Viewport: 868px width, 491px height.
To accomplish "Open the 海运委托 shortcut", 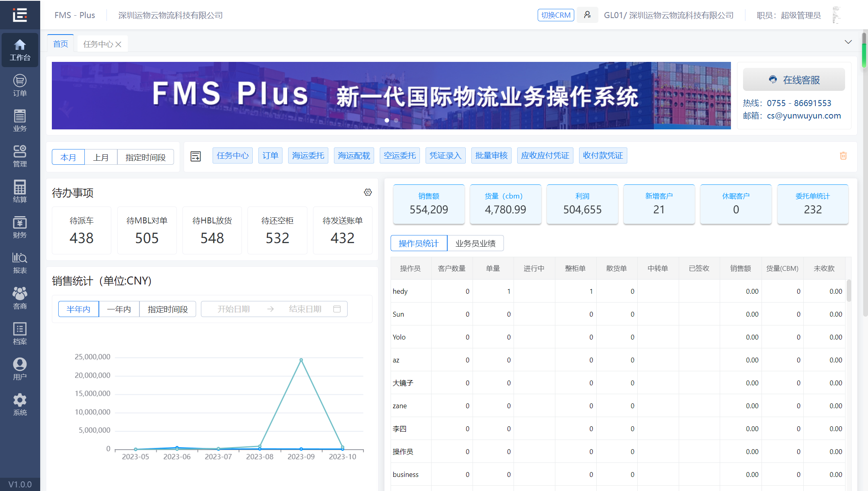I will 308,155.
